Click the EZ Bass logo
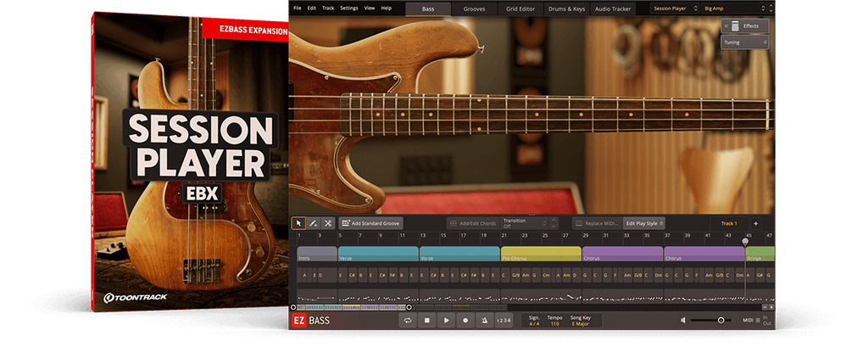 pyautogui.click(x=310, y=320)
